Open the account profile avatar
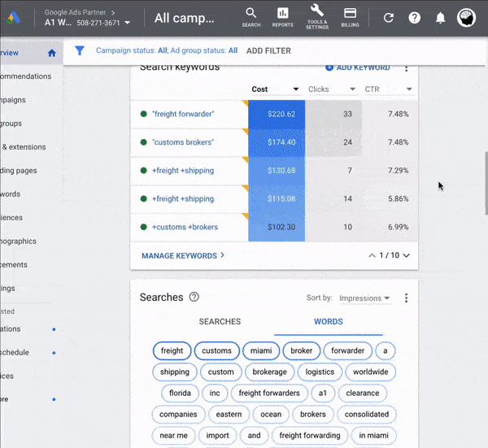Image resolution: width=488 pixels, height=448 pixels. click(466, 17)
